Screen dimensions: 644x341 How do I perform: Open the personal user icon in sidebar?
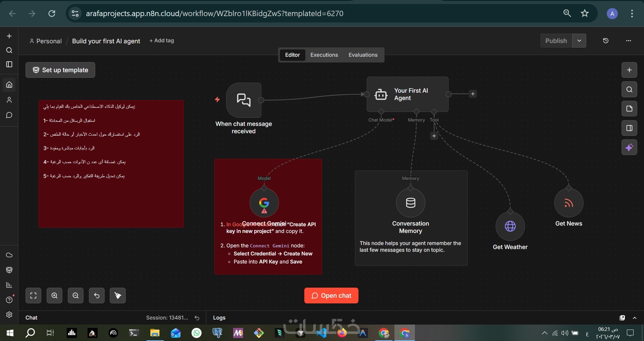pos(9,100)
